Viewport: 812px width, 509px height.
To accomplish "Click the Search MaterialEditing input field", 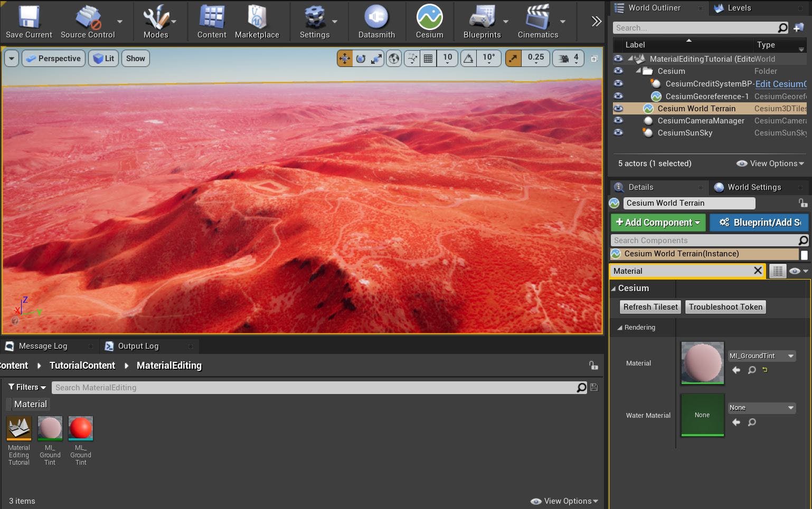I will [317, 387].
